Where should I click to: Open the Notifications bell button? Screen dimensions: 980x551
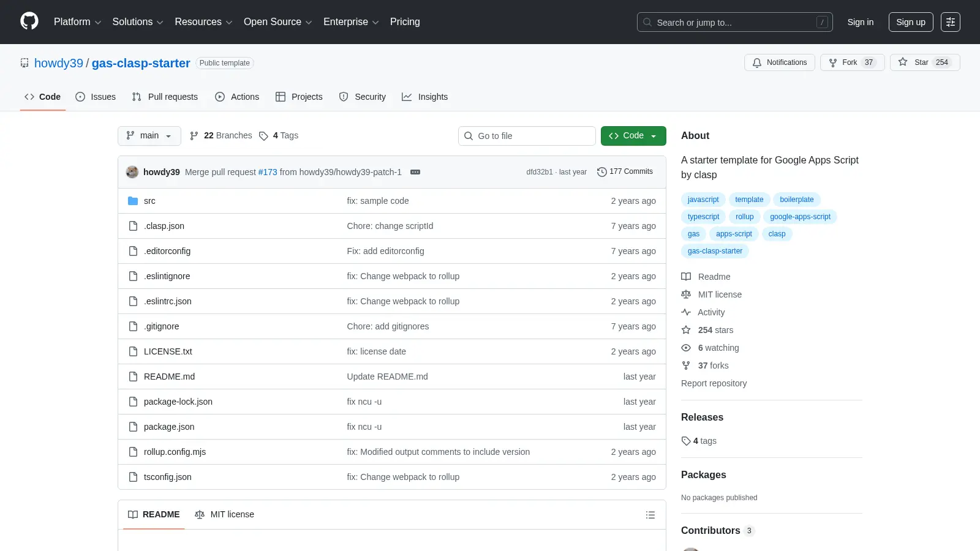(780, 62)
